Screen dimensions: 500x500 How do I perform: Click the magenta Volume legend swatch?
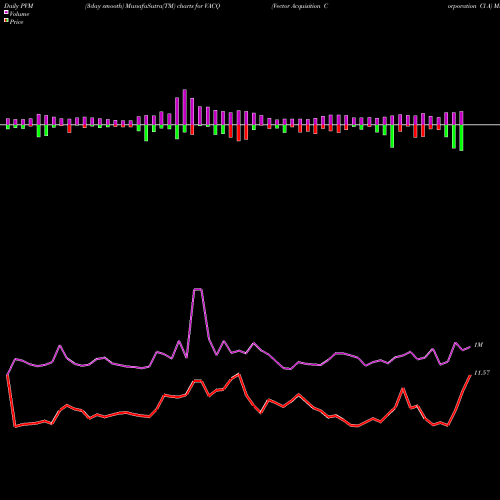pyautogui.click(x=6, y=12)
